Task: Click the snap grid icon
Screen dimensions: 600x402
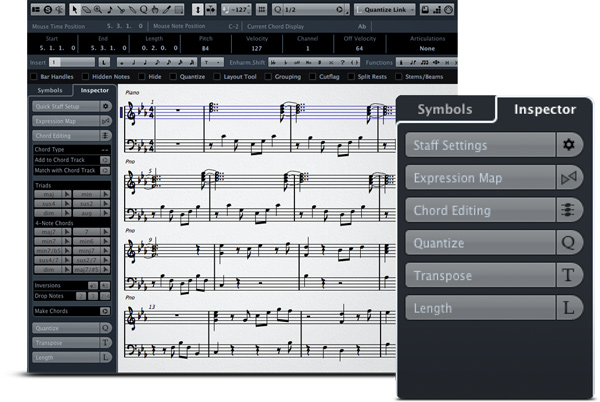Action: point(261,10)
